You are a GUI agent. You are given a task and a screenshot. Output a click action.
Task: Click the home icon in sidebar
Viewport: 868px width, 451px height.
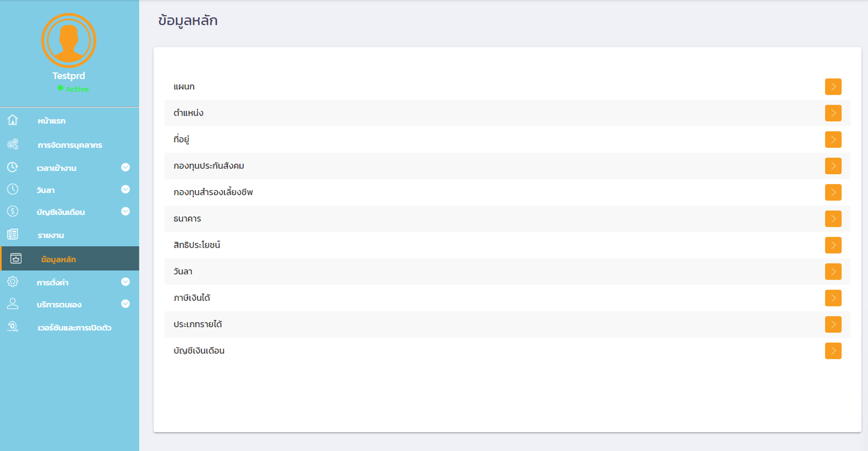click(13, 120)
